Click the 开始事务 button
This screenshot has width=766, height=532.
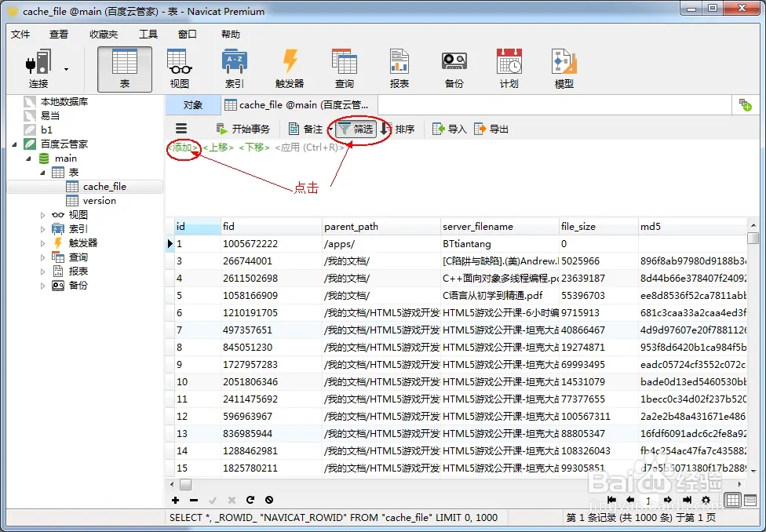[243, 129]
